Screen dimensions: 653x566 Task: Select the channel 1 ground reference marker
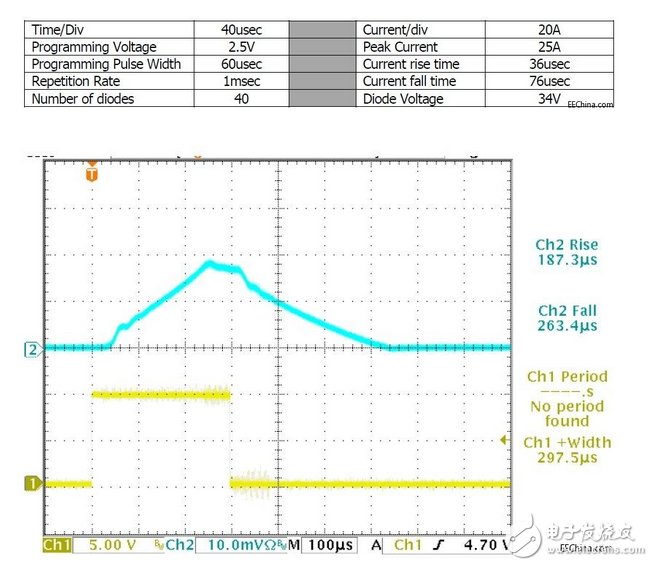pos(31,484)
